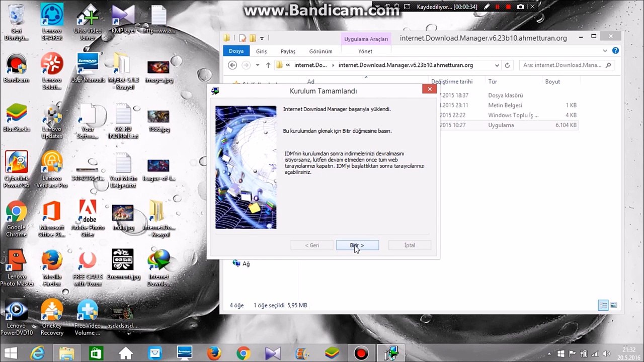Open Internet Download Manager desktop shortcut
The width and height of the screenshot is (644, 362).
coord(158,268)
